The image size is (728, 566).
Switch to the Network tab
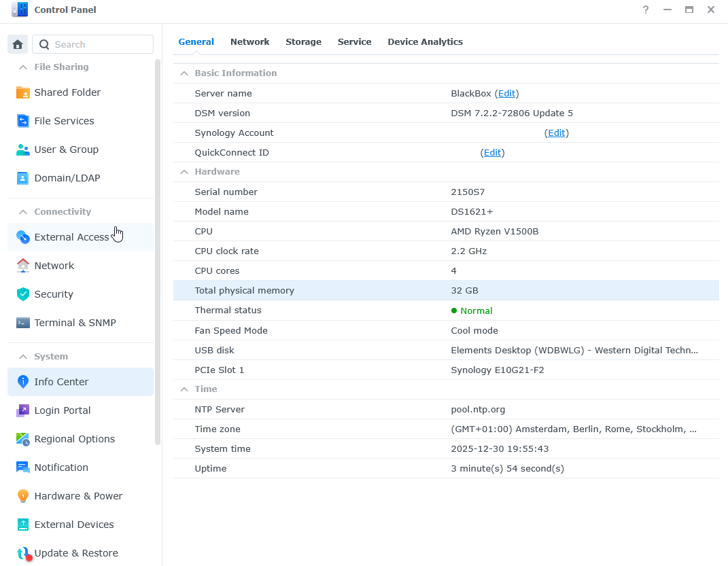(249, 41)
